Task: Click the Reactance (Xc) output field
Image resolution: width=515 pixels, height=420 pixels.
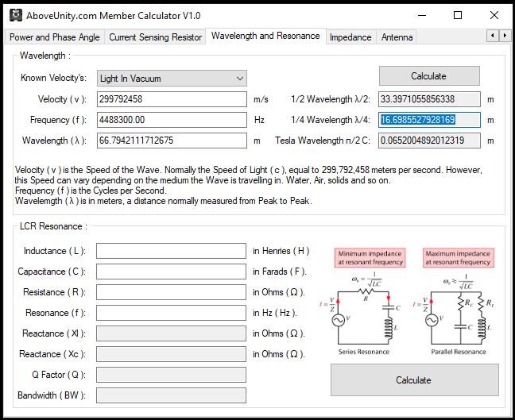Action: [x=171, y=354]
